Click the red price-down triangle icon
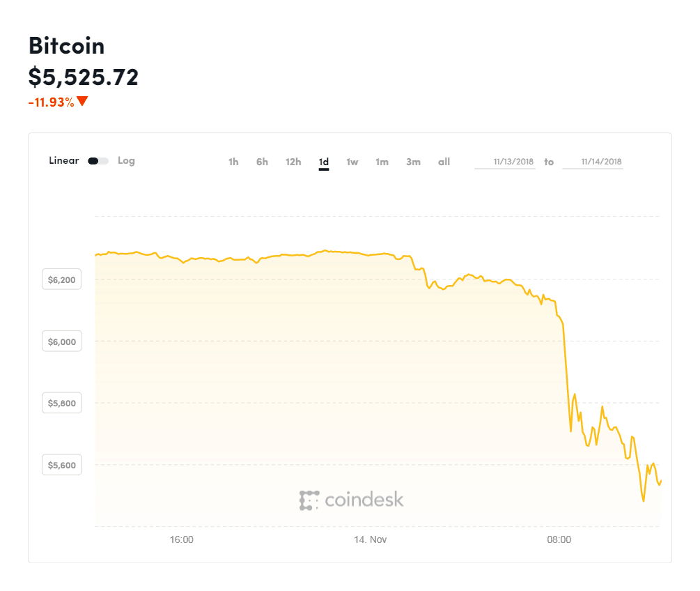Screen dimensions: 700x591 coord(82,101)
